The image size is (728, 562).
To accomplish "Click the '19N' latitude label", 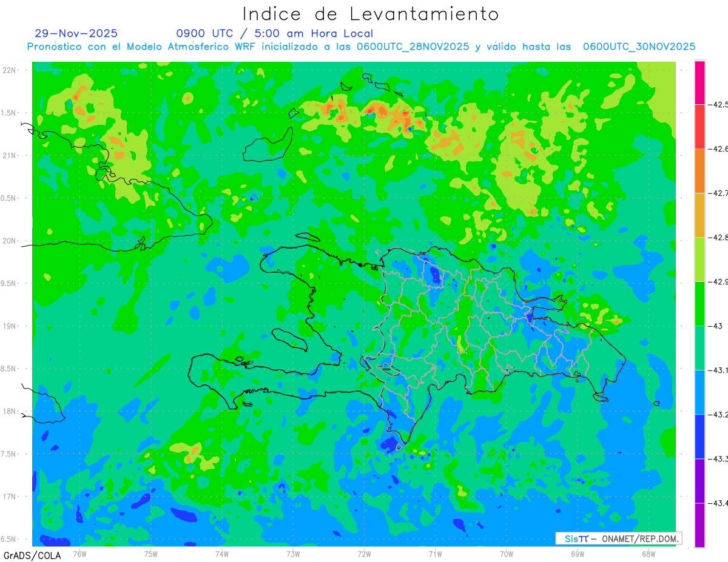I will pyautogui.click(x=8, y=326).
